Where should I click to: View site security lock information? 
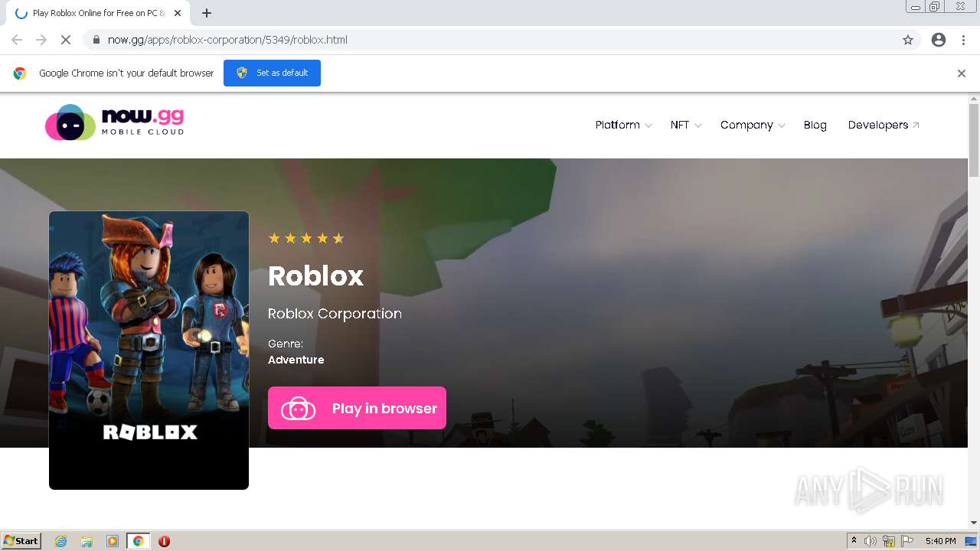96,40
